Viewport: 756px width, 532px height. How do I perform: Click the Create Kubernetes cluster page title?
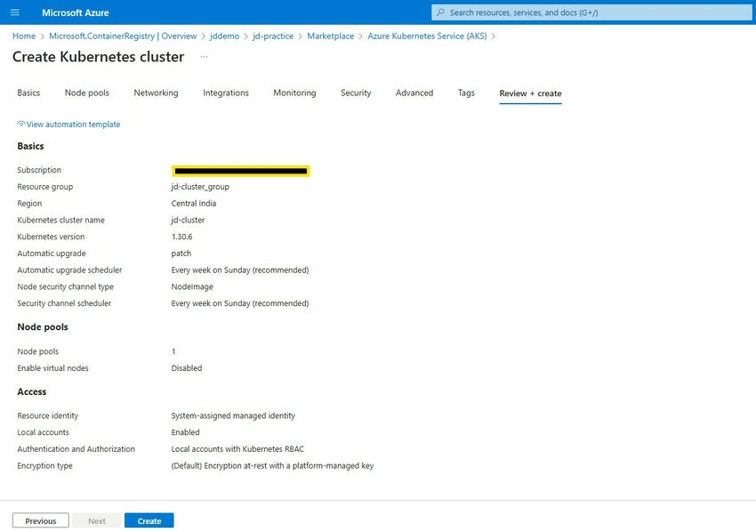click(x=99, y=57)
